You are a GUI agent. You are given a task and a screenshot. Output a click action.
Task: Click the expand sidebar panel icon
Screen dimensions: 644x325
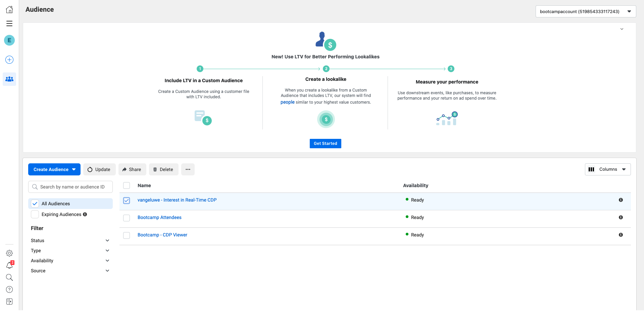click(x=9, y=302)
